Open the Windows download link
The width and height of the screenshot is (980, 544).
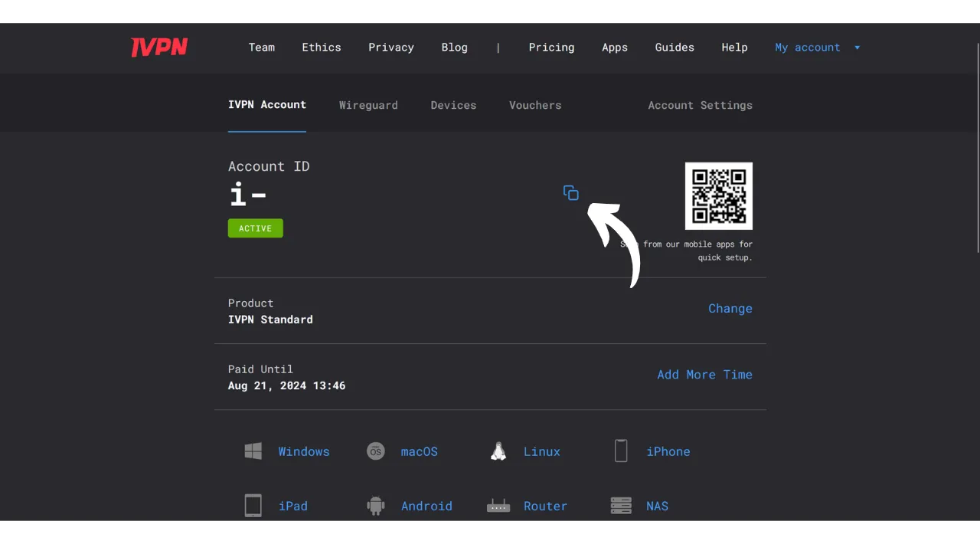pyautogui.click(x=304, y=452)
